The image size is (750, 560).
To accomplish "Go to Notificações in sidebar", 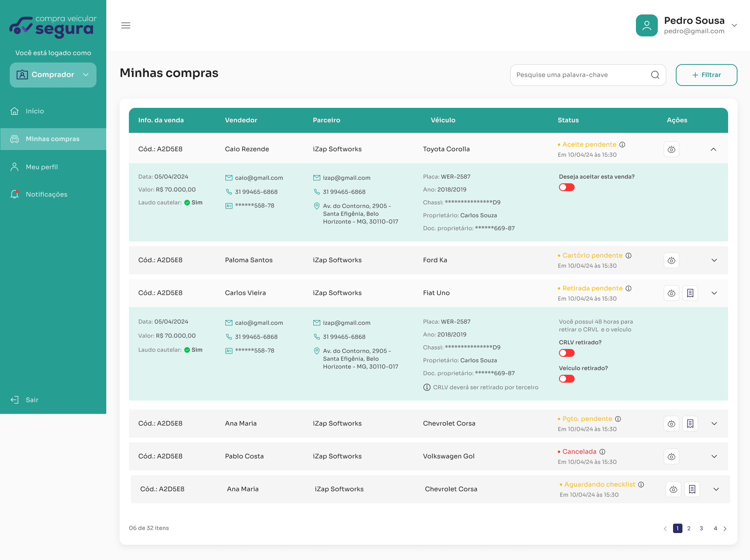I will point(46,194).
